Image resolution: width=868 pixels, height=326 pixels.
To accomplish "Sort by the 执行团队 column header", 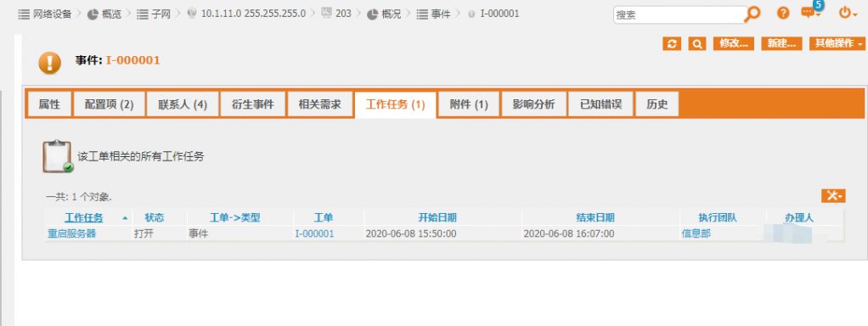I will click(718, 217).
